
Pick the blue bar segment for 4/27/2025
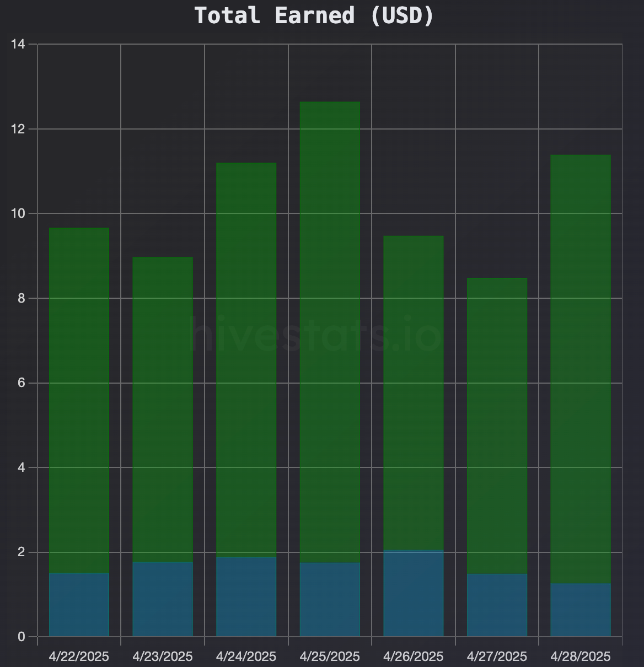tap(497, 605)
